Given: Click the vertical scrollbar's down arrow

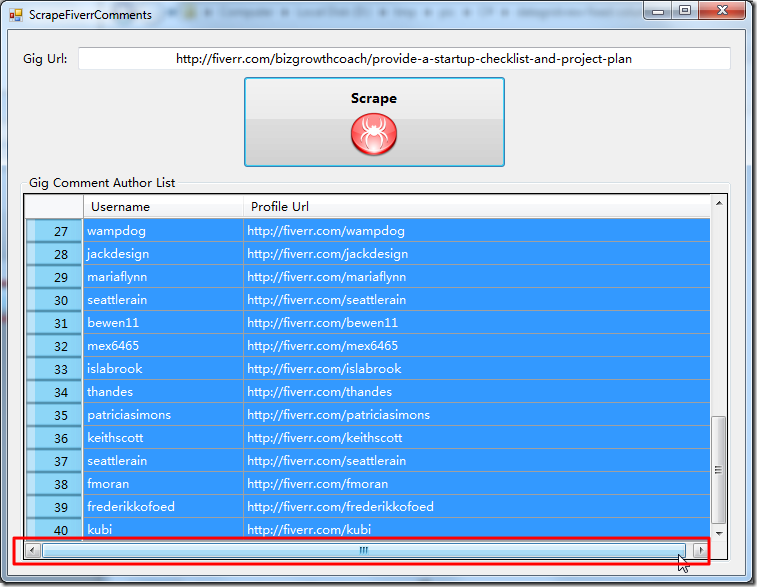Looking at the screenshot, I should (719, 533).
